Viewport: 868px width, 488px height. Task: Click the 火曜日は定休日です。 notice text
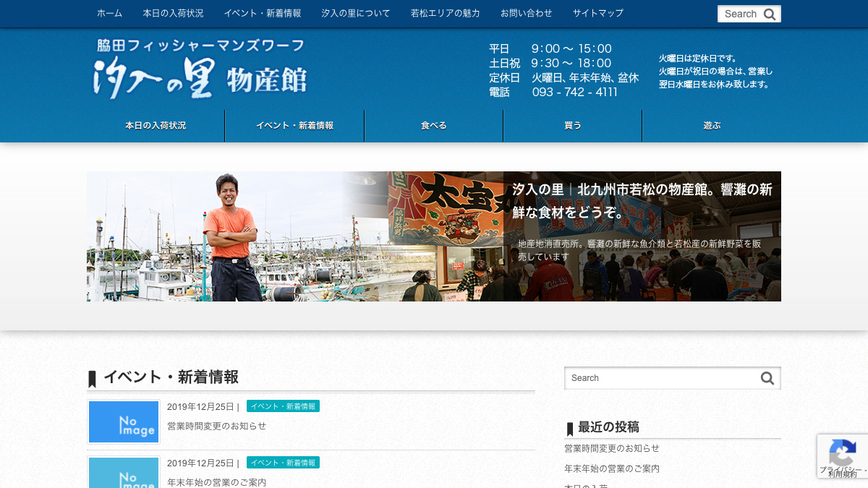698,58
